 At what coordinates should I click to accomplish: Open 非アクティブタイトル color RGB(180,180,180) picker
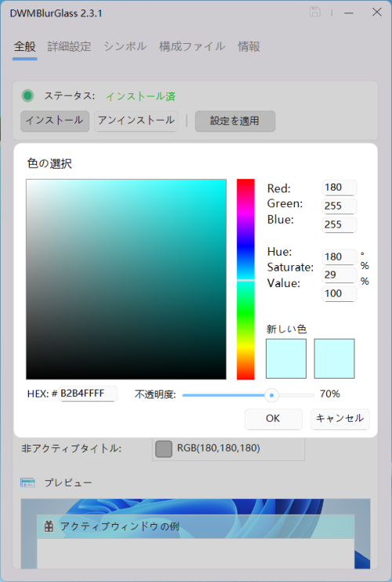(228, 449)
